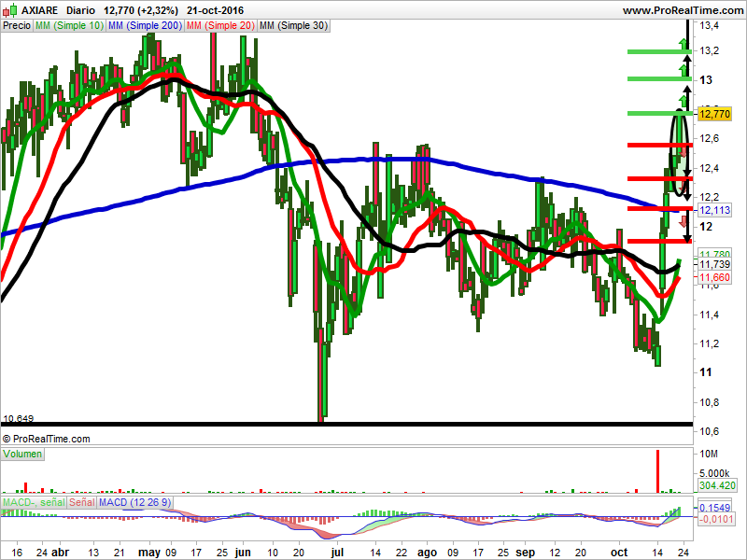Click the 'jun' month label on time axis
This screenshot has width=747, height=560.
tap(243, 553)
